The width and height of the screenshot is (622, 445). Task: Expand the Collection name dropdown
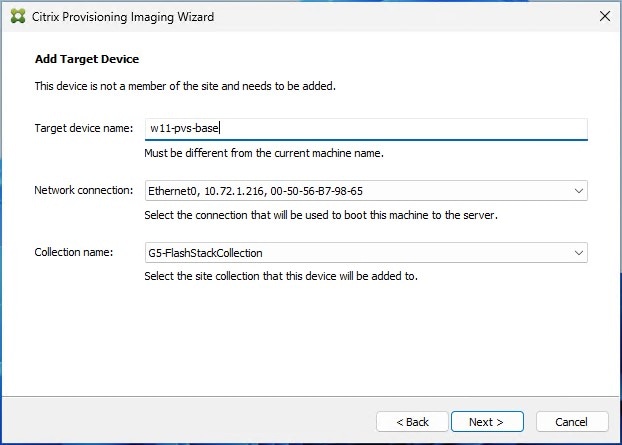366,253
